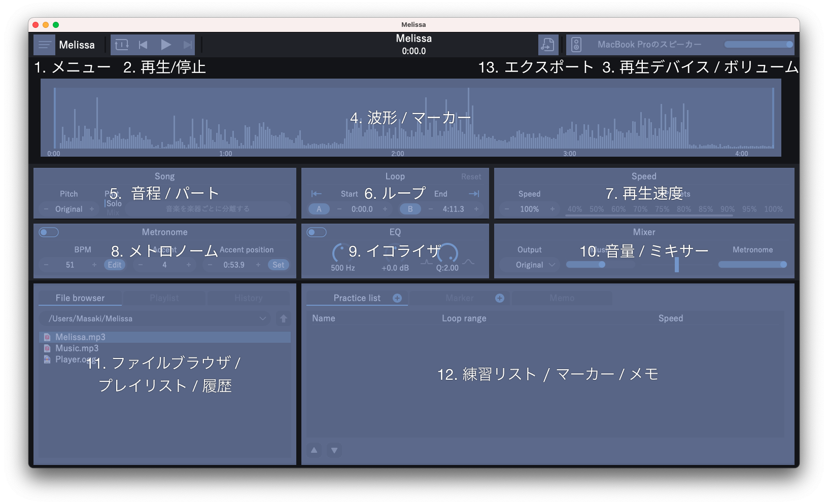Open the Melissa hamburger menu
828x504 pixels.
click(44, 45)
